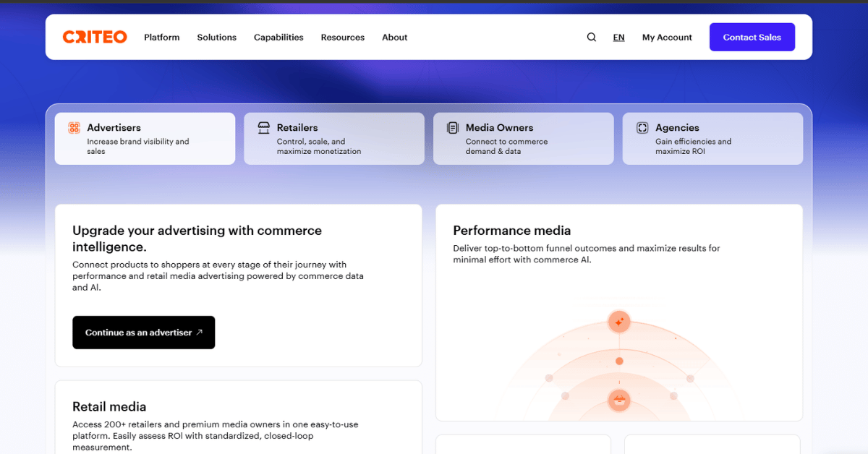Select the Advertisers tab
This screenshot has height=454, width=868.
point(145,138)
